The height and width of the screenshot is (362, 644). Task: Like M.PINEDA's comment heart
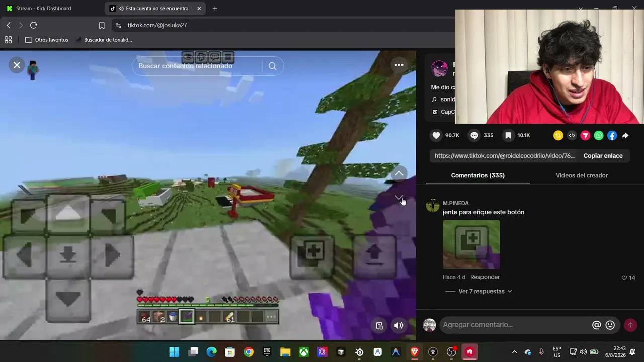(624, 278)
